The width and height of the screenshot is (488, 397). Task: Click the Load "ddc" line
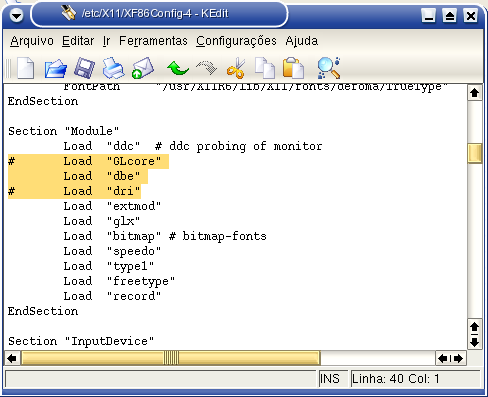[x=193, y=146]
